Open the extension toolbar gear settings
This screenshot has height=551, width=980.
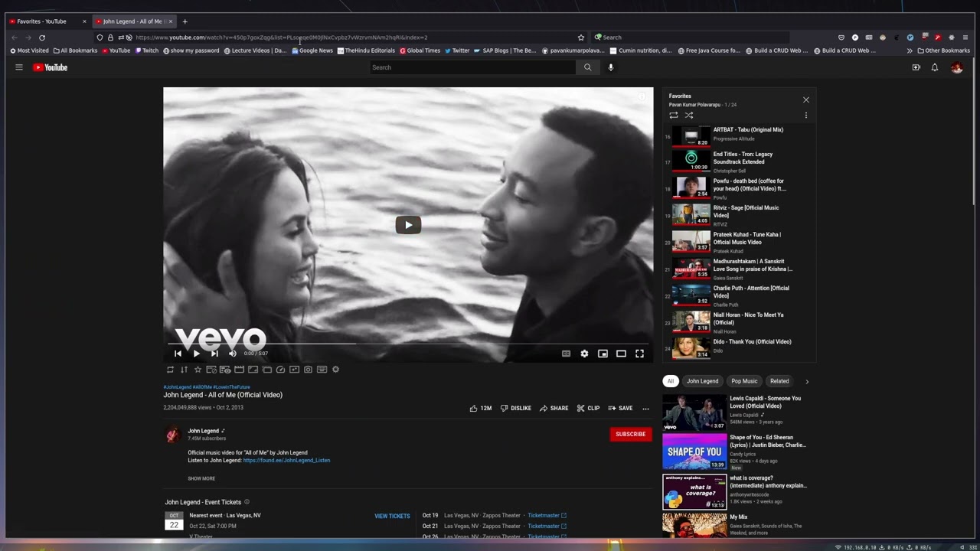pyautogui.click(x=335, y=370)
